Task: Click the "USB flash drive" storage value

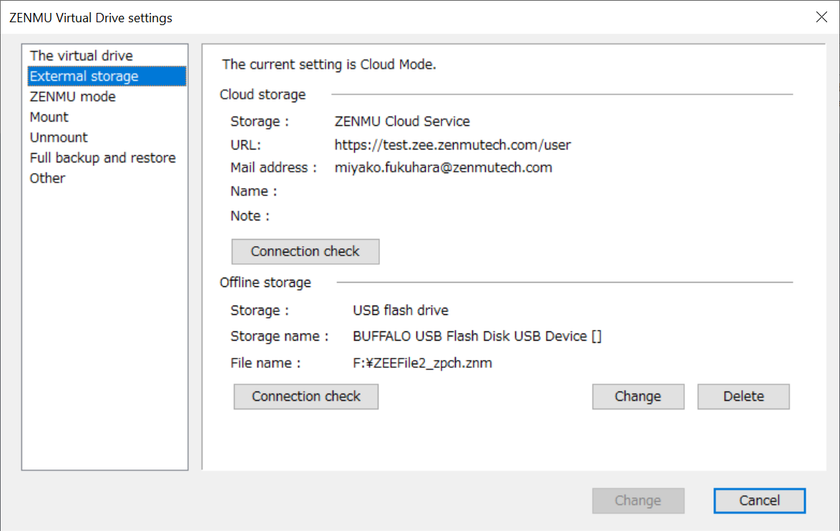Action: click(400, 310)
